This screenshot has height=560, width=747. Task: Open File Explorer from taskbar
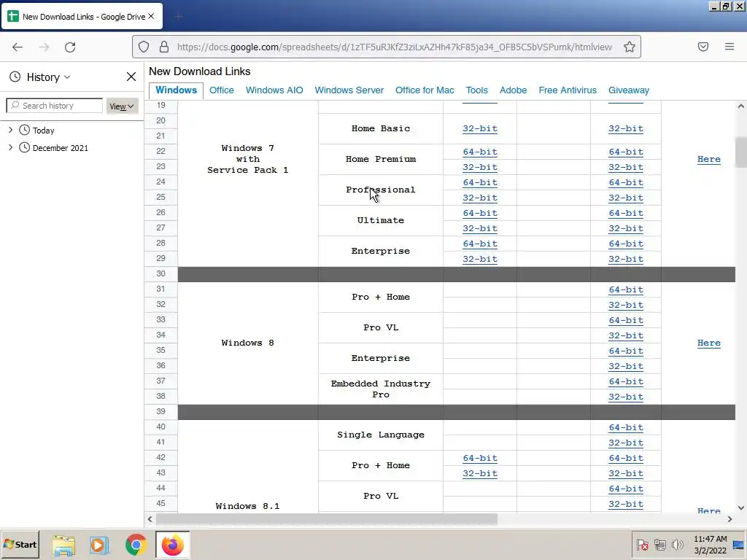[63, 545]
